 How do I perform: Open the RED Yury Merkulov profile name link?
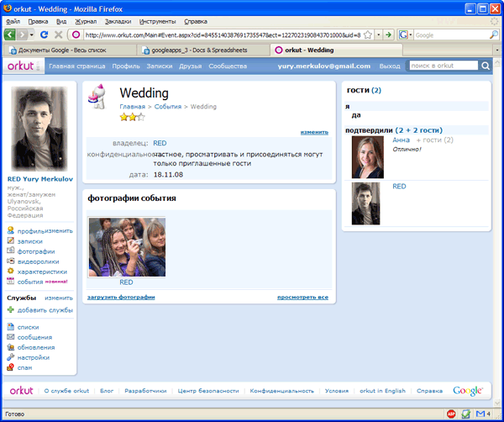pyautogui.click(x=40, y=179)
